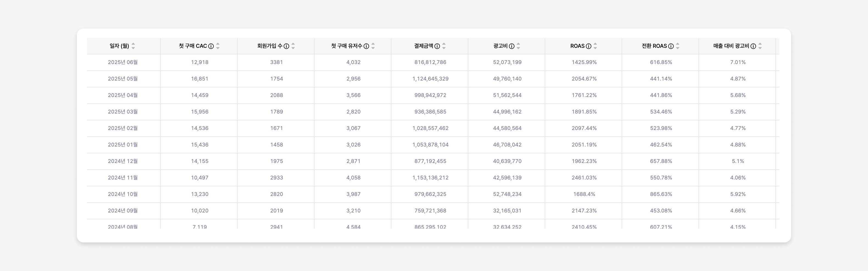Click the 2024년 12월 date cell
Screen dimensions: 868x271
click(123, 161)
